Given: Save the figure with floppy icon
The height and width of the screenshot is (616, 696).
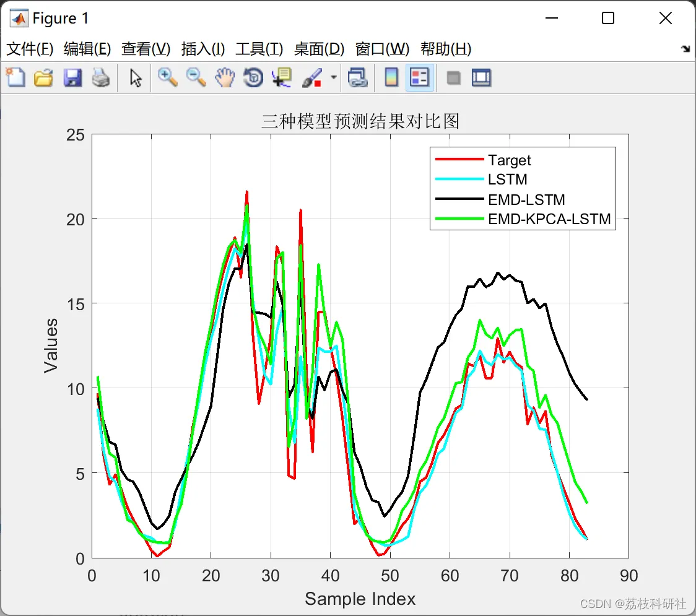Looking at the screenshot, I should click(72, 77).
